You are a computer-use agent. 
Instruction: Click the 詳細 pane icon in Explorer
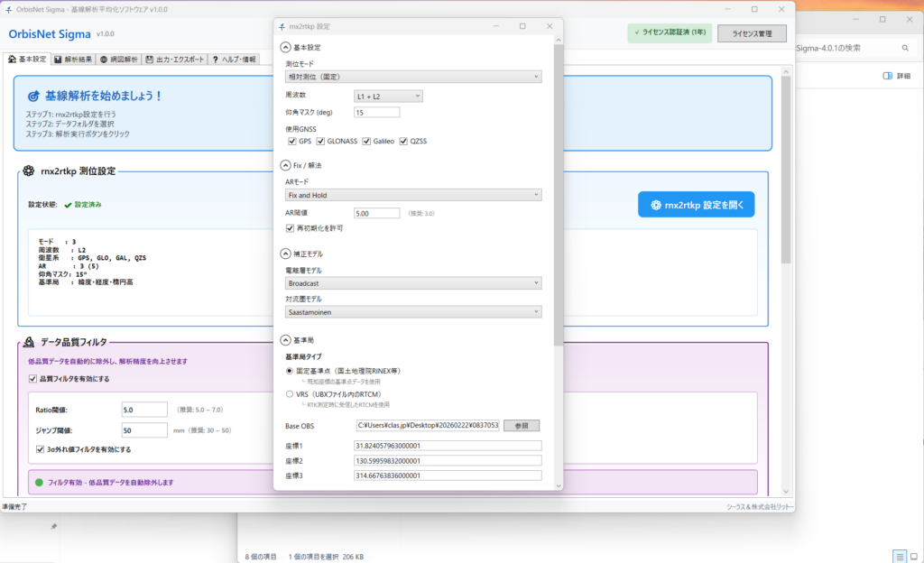coord(888,77)
